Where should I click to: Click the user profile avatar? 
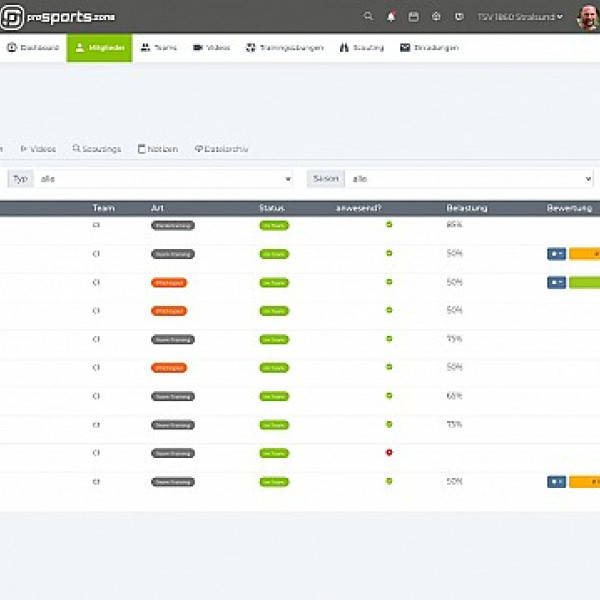point(587,16)
